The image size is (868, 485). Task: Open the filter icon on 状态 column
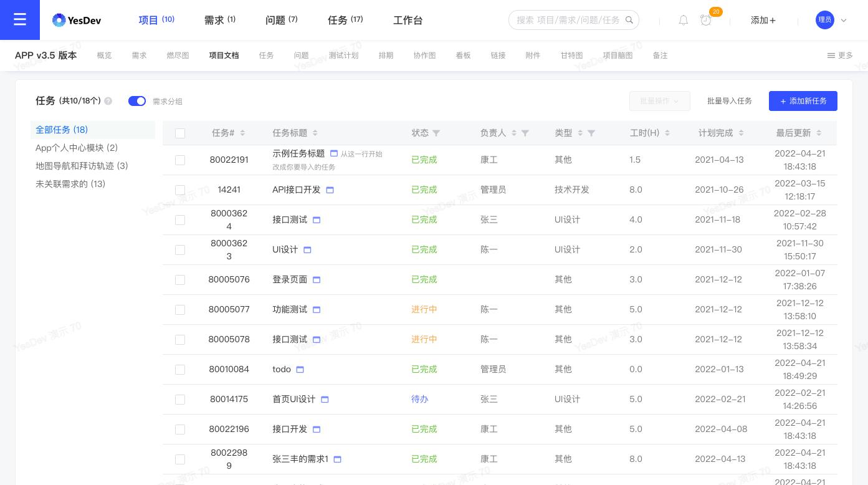pos(436,133)
